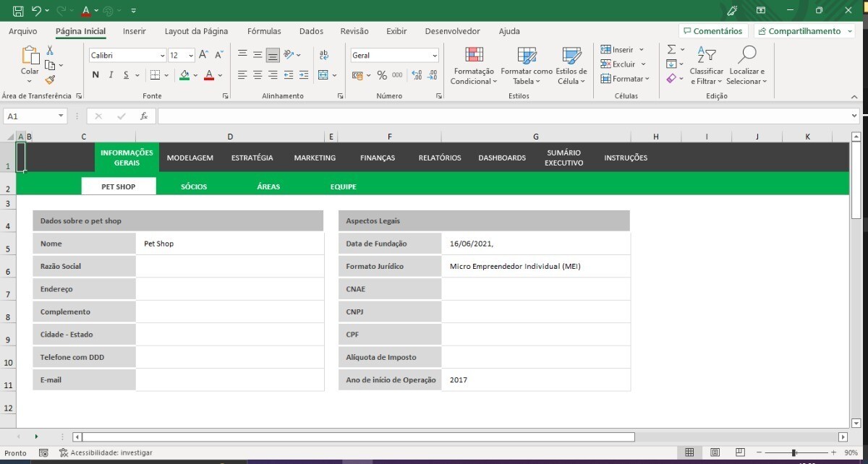The width and height of the screenshot is (868, 464).
Task: Switch to Page Layout view in status bar
Action: 714,452
